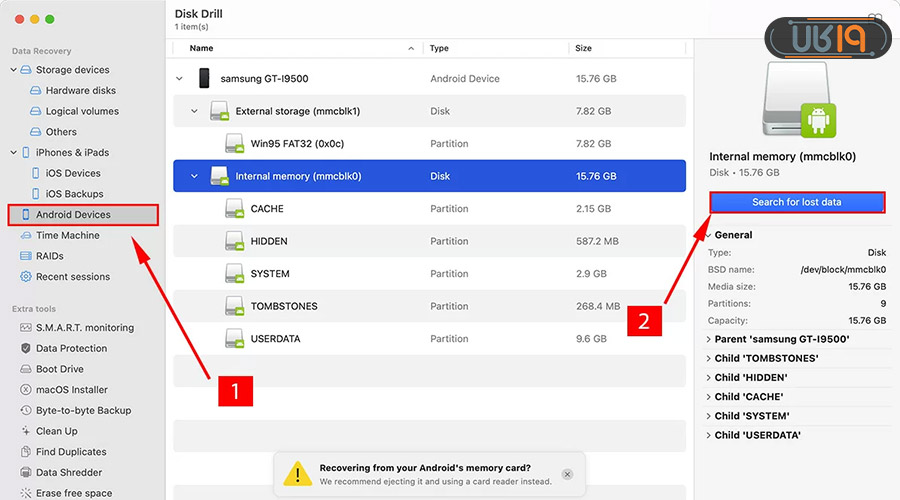Screen dimensions: 900x500
Task: Expand Parent 'samsung GT-I9500' section
Action: [708, 339]
